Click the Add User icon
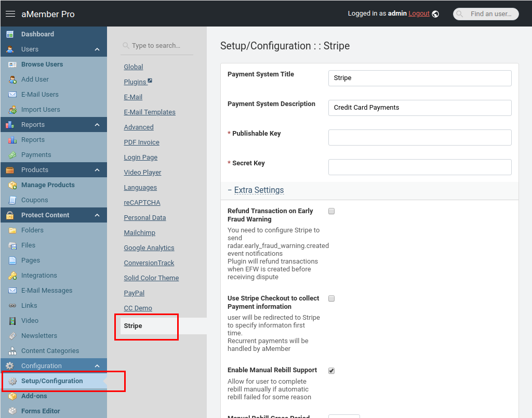 click(12, 80)
